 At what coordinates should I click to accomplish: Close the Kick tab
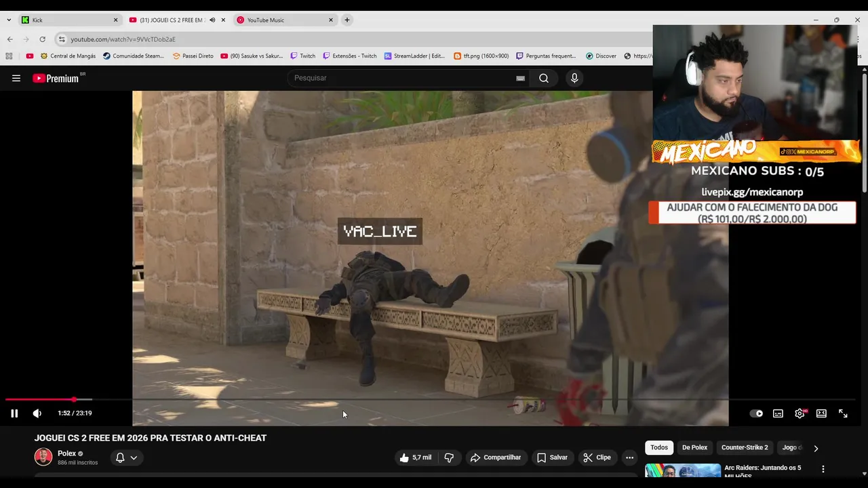point(115,20)
